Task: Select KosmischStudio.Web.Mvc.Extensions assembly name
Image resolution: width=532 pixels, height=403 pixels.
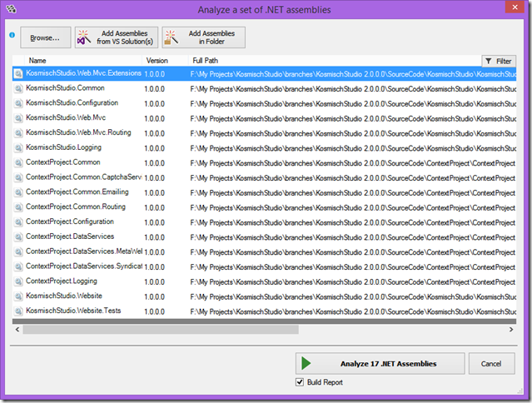Action: (x=83, y=73)
